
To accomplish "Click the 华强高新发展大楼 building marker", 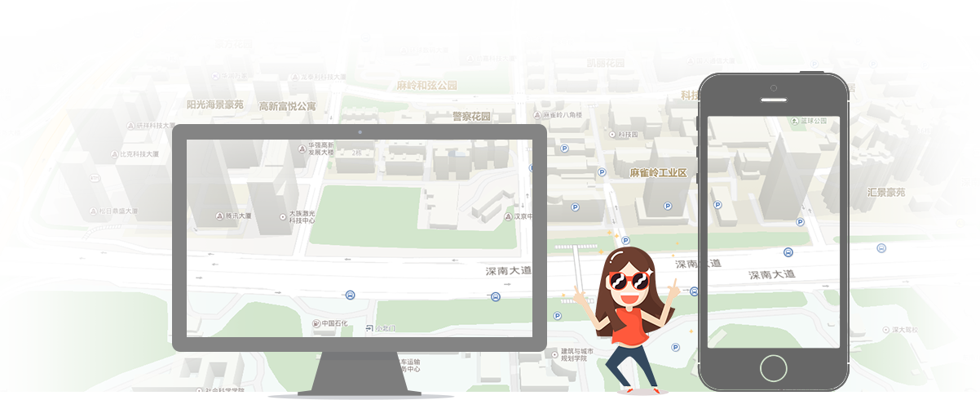I will coord(302,149).
